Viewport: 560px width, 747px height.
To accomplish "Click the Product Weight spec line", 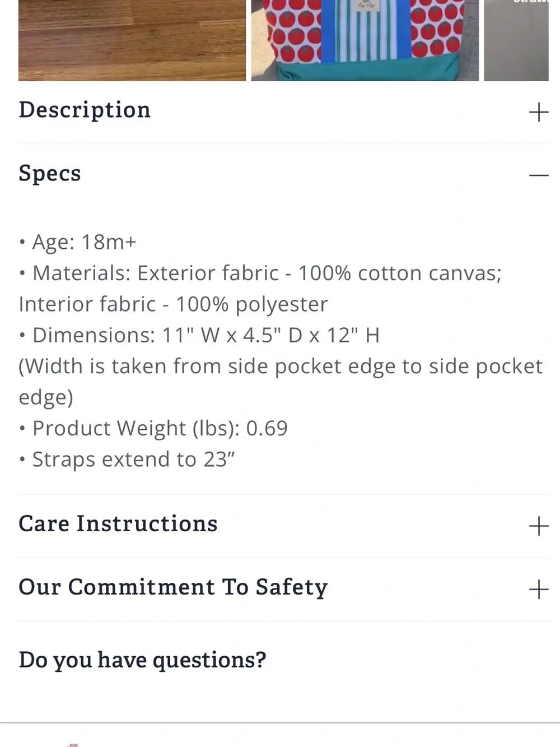I will [x=153, y=428].
